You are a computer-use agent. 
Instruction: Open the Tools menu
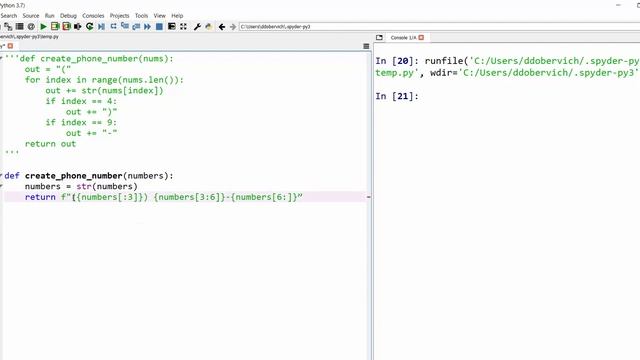pos(141,16)
